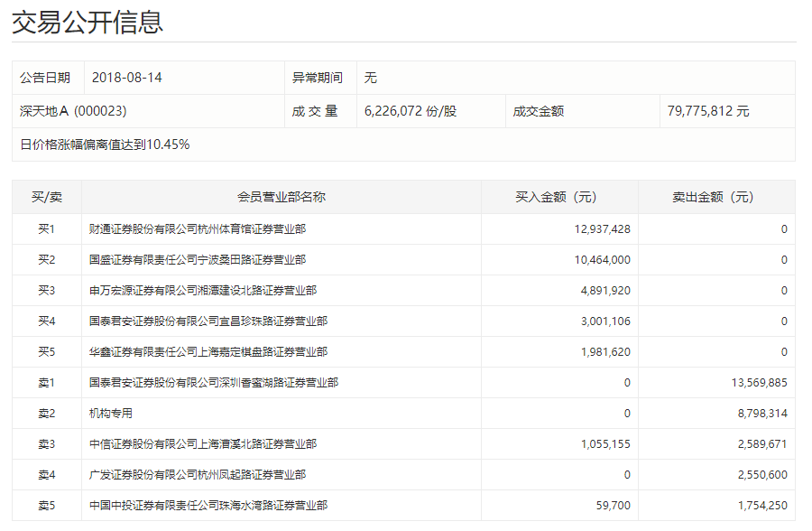Open 财通证券 杭州体育馆证券营业部 entry

198,229
